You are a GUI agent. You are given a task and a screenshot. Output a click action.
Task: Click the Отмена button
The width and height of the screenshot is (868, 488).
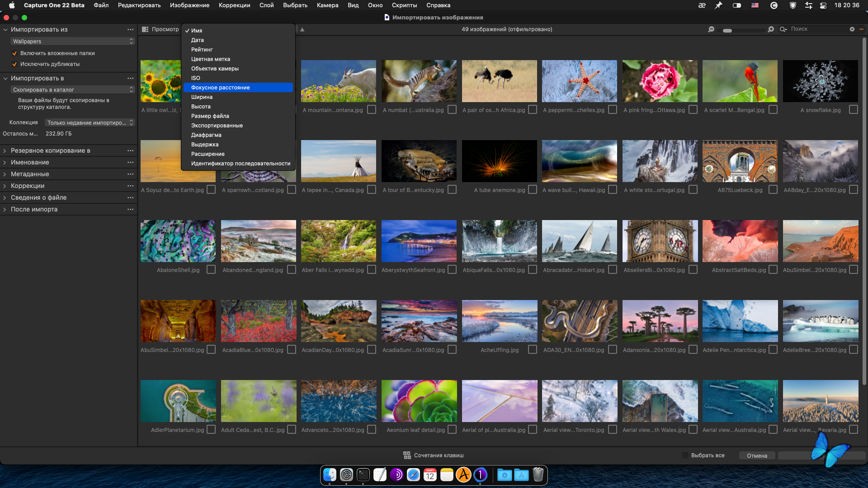(x=757, y=455)
